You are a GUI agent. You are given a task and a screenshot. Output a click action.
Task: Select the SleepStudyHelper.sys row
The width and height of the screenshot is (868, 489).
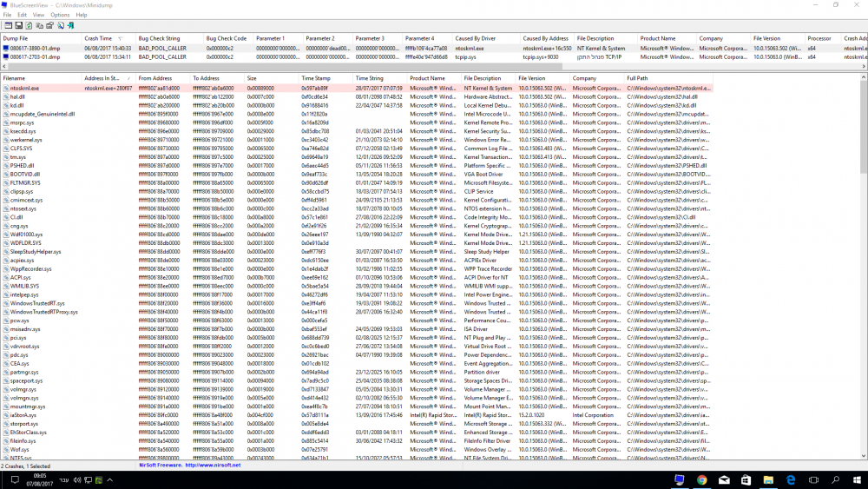(357, 251)
